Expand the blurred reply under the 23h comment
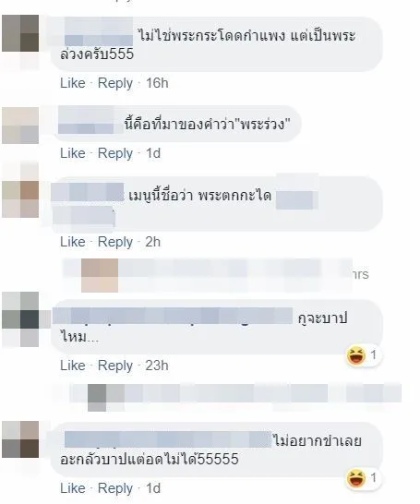This screenshot has height=504, width=420. [x=236, y=397]
